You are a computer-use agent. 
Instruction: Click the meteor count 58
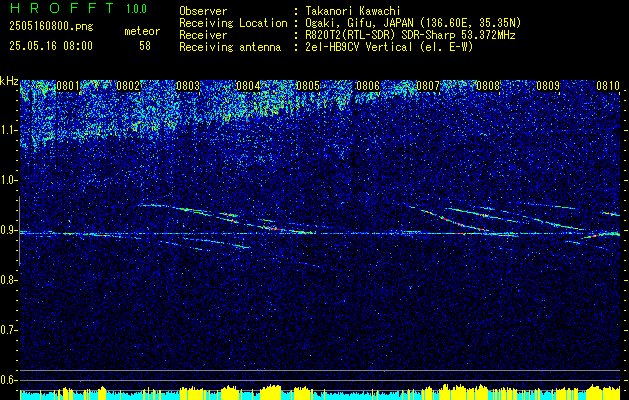(x=145, y=46)
